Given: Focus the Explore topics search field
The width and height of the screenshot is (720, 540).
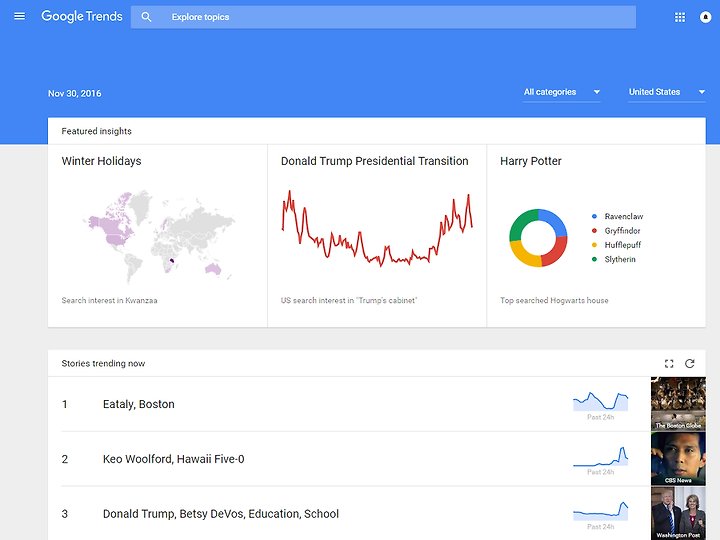Looking at the screenshot, I should [x=383, y=17].
